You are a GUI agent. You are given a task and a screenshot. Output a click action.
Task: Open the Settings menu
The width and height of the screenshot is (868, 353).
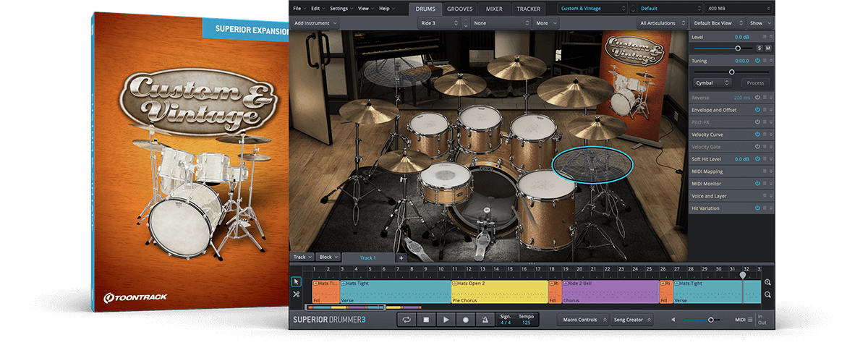click(340, 9)
